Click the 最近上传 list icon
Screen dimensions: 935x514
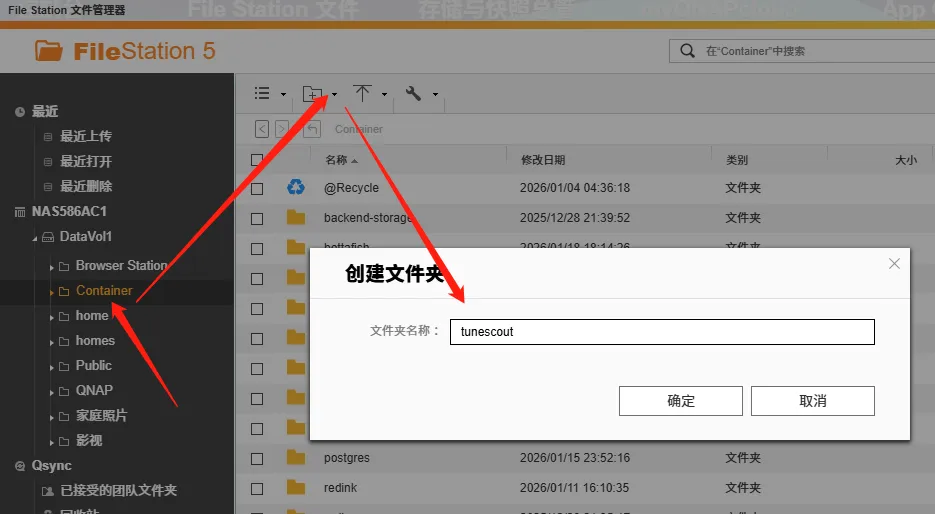pyautogui.click(x=48, y=137)
